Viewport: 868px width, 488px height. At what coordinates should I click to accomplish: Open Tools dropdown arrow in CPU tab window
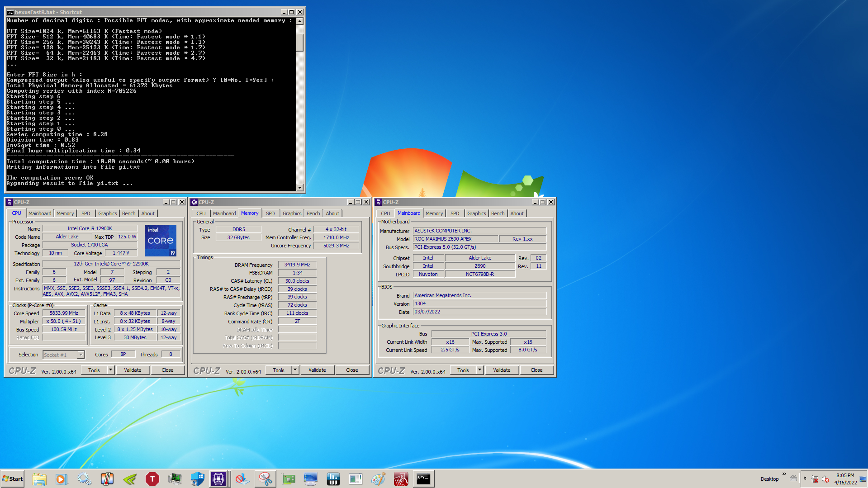point(110,370)
